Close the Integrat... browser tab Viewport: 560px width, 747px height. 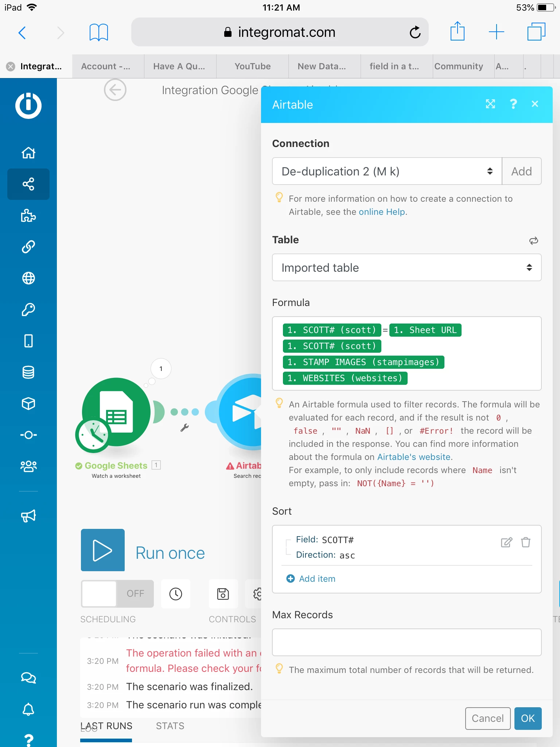click(x=11, y=66)
